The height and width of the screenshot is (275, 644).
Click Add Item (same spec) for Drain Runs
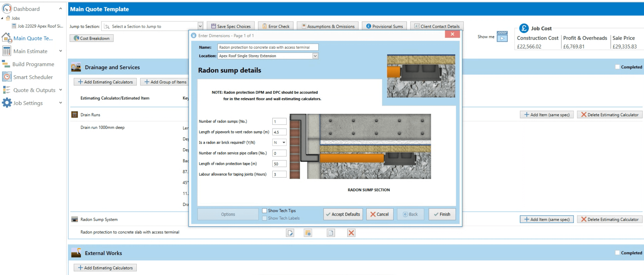pos(547,115)
